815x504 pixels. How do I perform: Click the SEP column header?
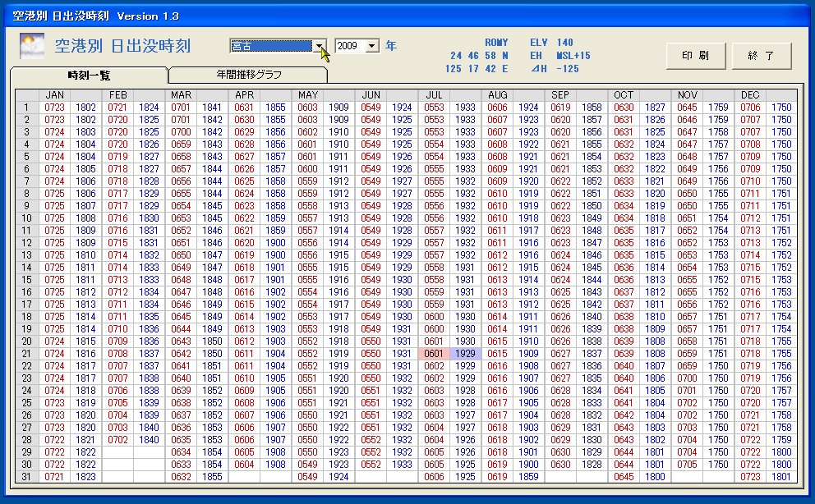[x=560, y=95]
